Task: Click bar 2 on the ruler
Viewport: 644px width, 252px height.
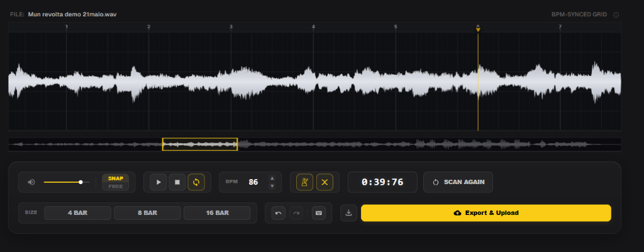Action: coord(148,27)
